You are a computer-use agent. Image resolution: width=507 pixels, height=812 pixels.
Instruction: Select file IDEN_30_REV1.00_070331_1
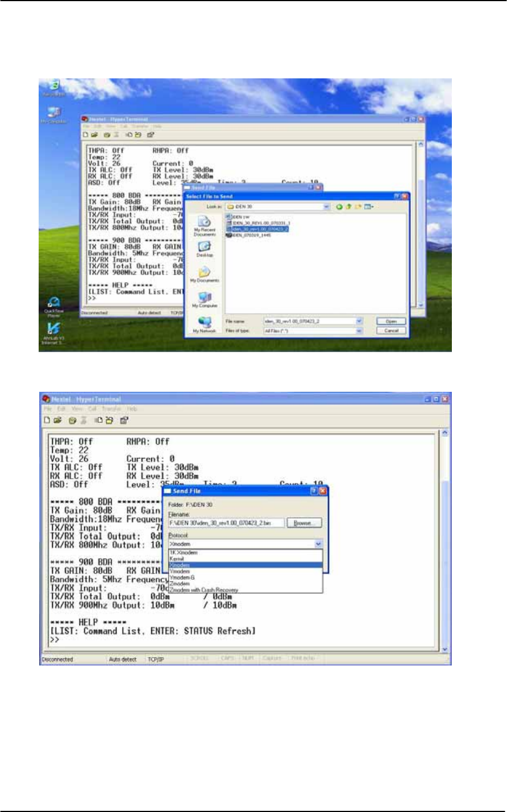pos(257,223)
